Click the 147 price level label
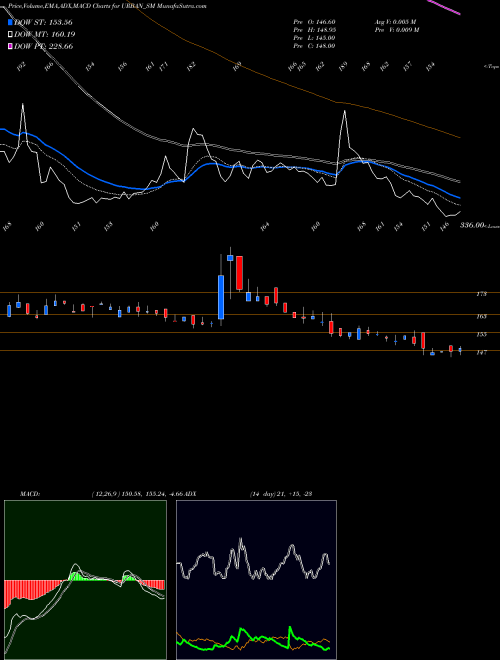Screen dimensions: 500x660 tap(481, 352)
